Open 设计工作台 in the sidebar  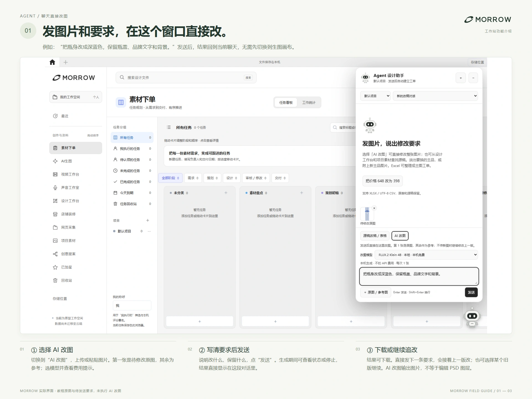76,201
